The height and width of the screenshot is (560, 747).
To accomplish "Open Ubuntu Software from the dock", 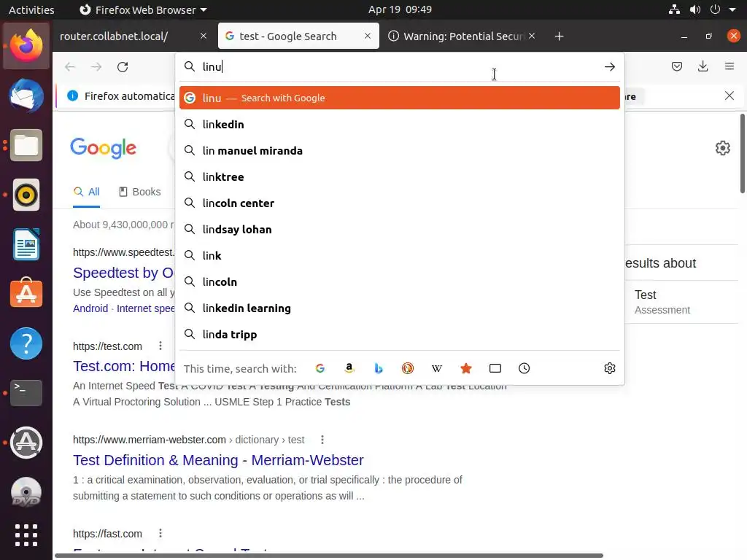I will (26, 294).
